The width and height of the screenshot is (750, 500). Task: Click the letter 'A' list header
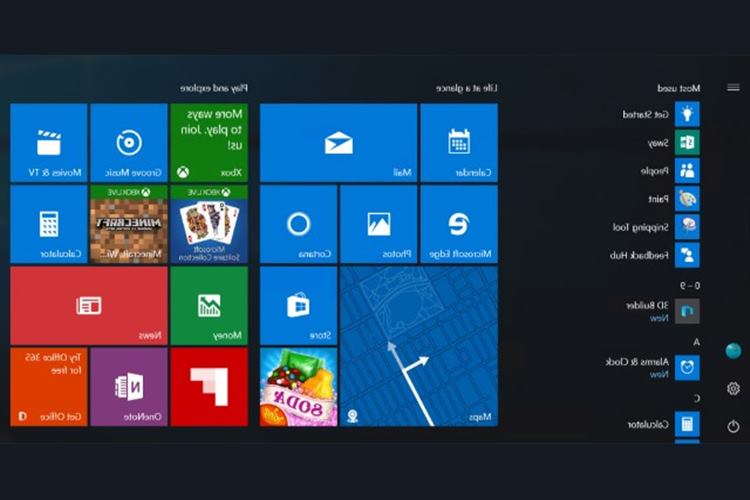click(696, 342)
